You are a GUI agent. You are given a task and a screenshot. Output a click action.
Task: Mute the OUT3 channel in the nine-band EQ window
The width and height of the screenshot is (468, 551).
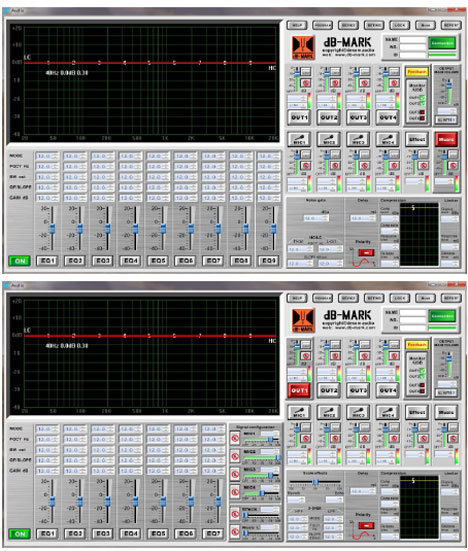(x=364, y=83)
